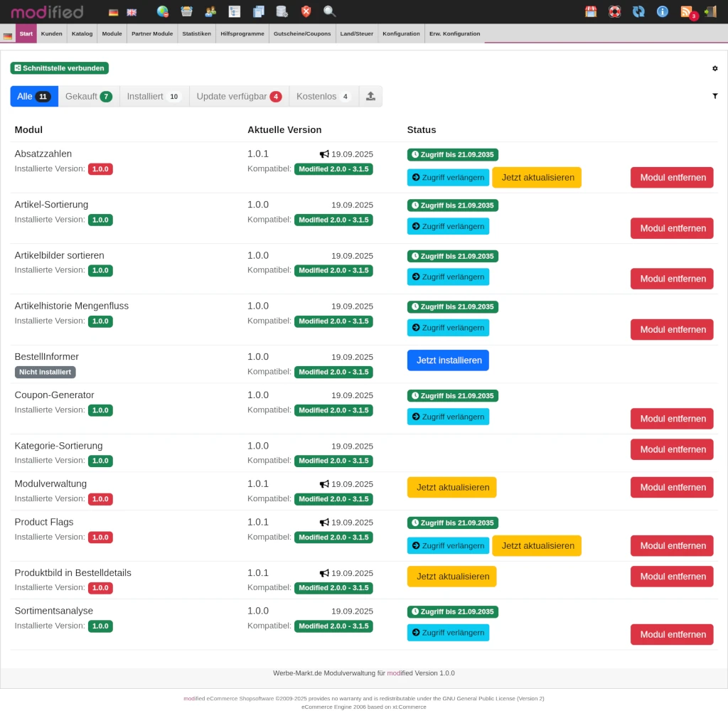This screenshot has width=728, height=728.
Task: Update the Product Flags module now
Action: [x=537, y=546]
